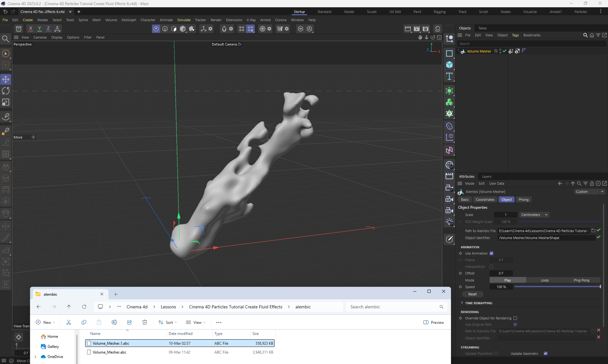Open the Simulate menu
The height and width of the screenshot is (364, 608).
[184, 20]
